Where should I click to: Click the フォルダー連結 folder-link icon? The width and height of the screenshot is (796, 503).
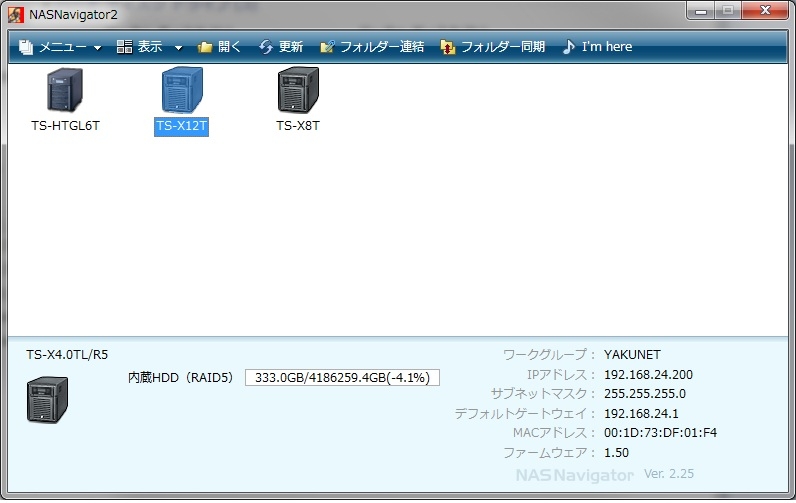click(327, 47)
